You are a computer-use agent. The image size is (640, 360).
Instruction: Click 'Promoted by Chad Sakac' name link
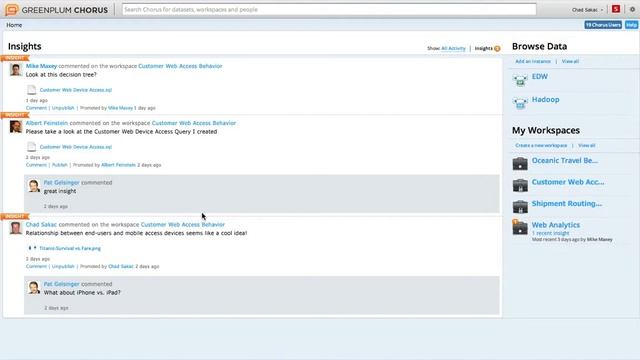(x=121, y=266)
